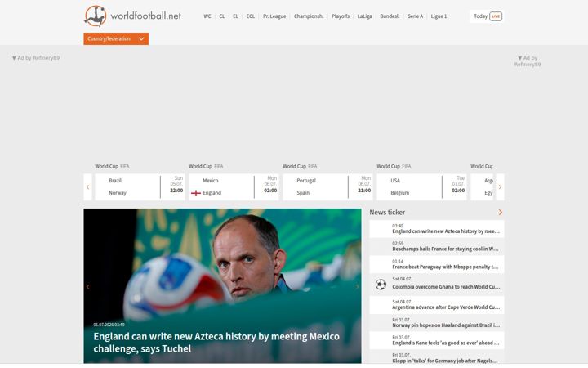Open Today live matches button
The image size is (588, 368).
tap(487, 16)
